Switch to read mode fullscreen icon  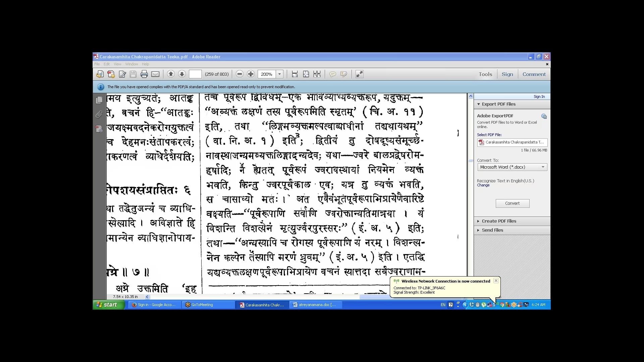click(x=359, y=74)
